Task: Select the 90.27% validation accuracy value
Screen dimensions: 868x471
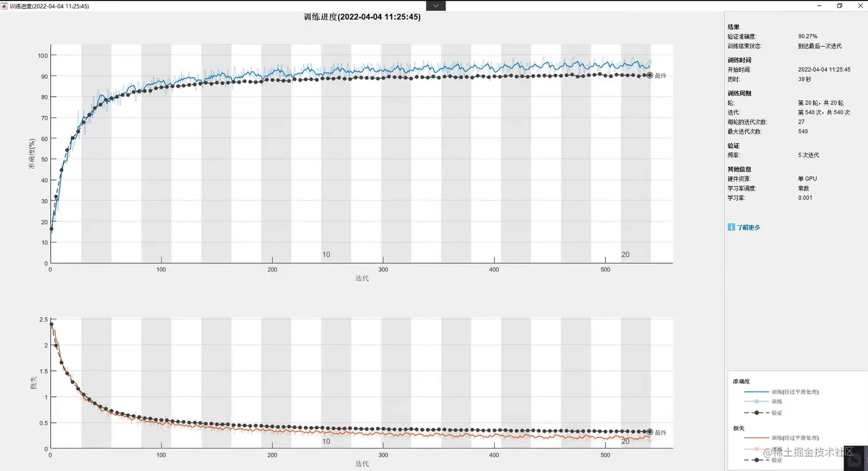Action: (x=808, y=36)
